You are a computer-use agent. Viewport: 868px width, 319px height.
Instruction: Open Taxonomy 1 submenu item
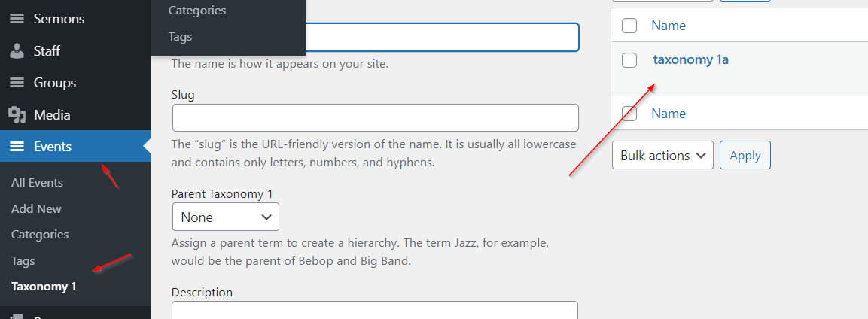pos(44,287)
